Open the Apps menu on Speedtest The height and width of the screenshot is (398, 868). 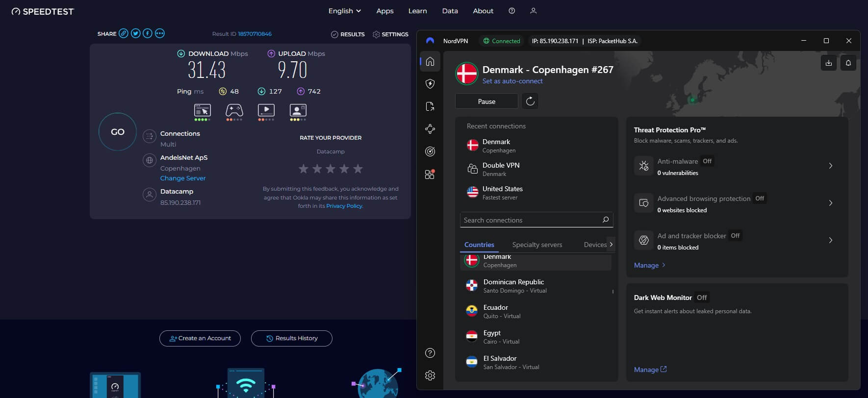click(x=384, y=11)
